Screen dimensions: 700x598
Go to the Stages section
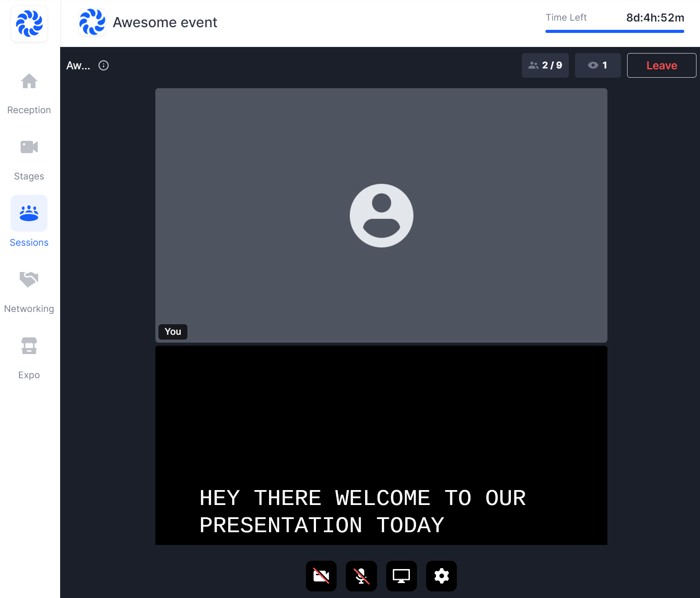[29, 160]
